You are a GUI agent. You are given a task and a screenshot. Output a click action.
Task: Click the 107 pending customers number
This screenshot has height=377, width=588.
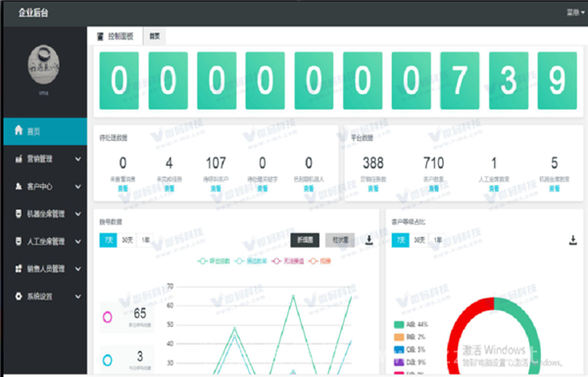(216, 163)
